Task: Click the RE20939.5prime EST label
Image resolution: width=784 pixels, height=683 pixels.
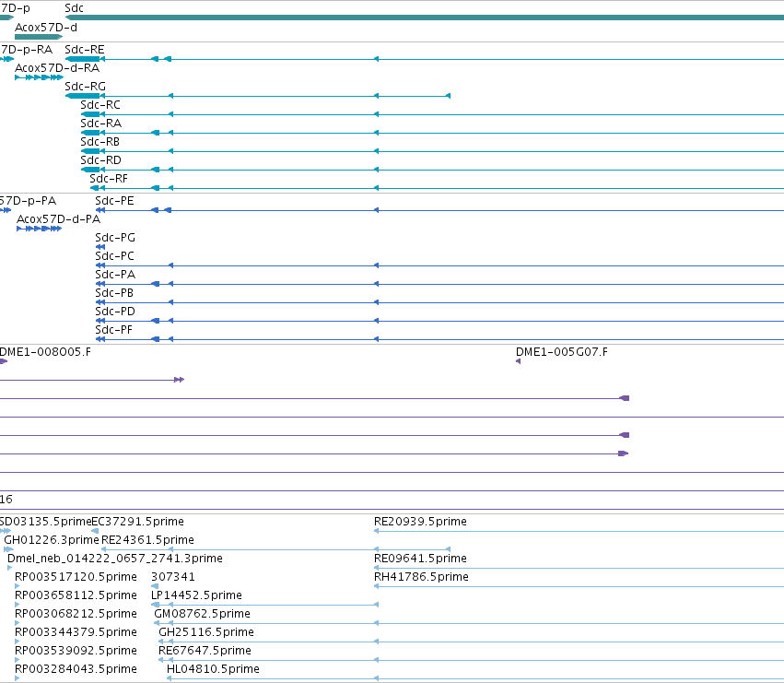Action: pyautogui.click(x=420, y=522)
